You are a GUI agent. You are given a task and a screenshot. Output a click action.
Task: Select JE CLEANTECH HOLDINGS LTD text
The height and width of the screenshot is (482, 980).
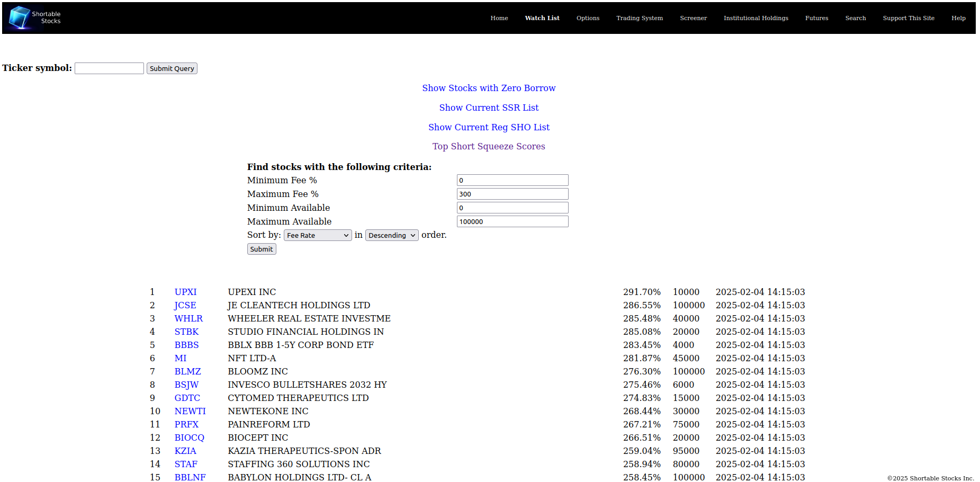[x=299, y=305]
